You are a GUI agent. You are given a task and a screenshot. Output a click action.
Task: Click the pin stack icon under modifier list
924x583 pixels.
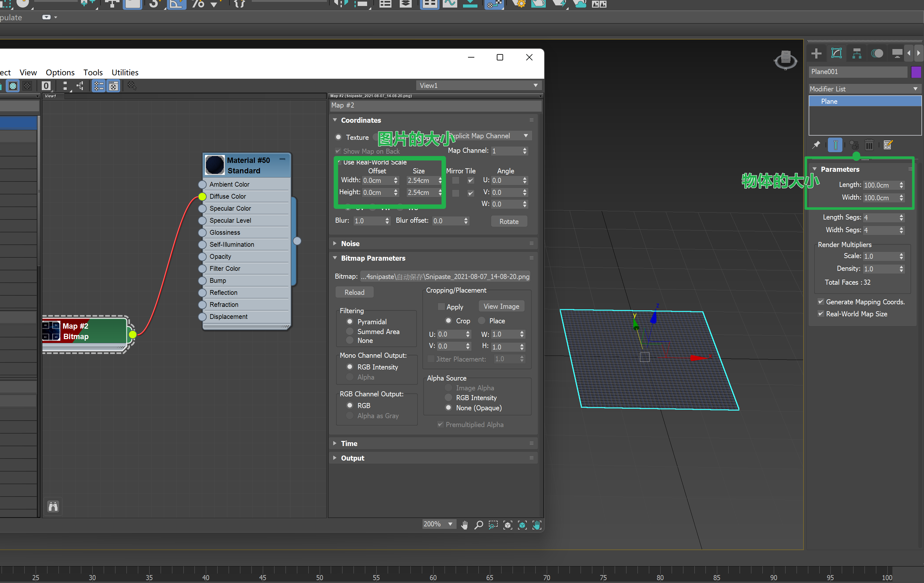click(816, 145)
